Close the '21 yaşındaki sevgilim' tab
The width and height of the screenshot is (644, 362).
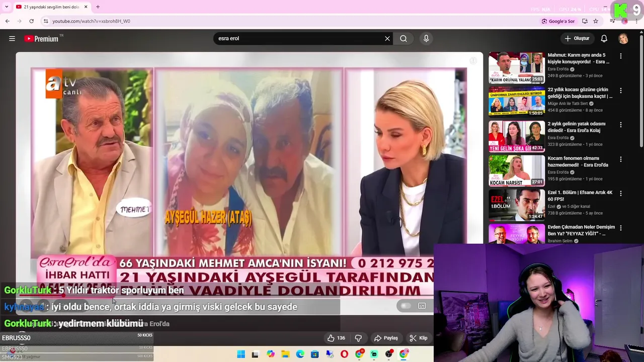coord(86,7)
